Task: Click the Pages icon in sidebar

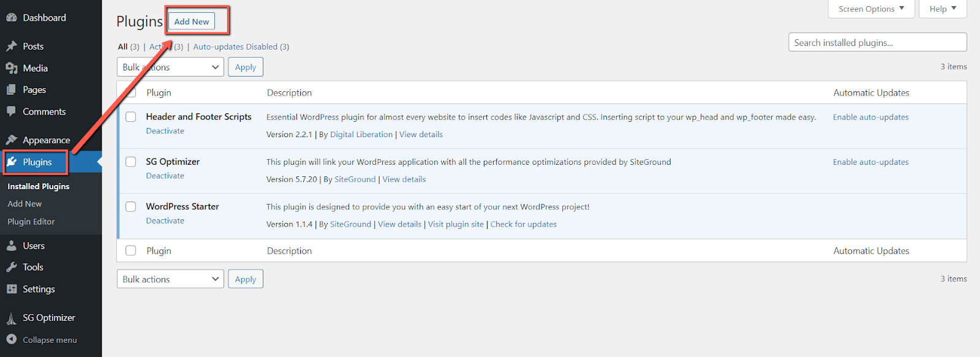Action: click(12, 89)
